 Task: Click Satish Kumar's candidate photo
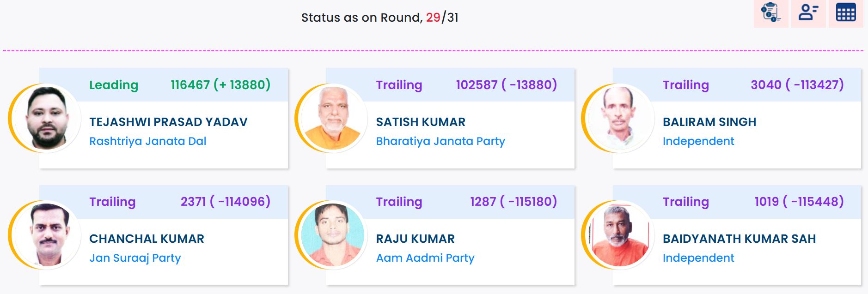333,118
